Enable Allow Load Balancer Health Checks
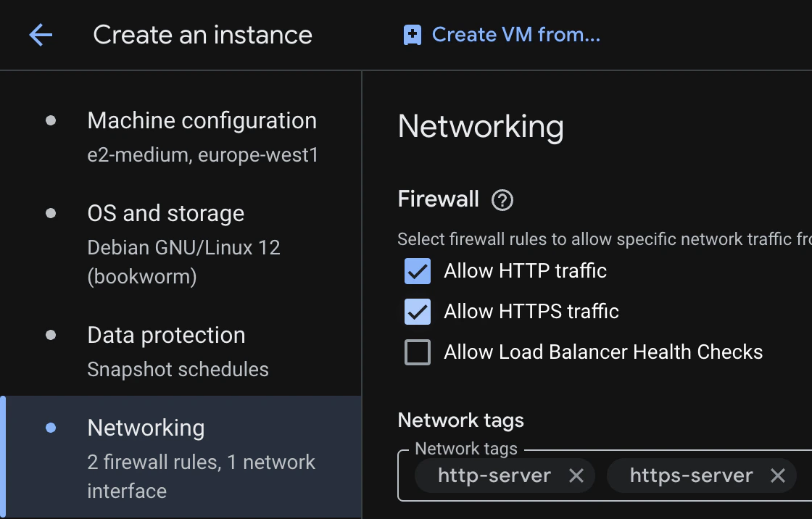The width and height of the screenshot is (812, 519). (418, 352)
